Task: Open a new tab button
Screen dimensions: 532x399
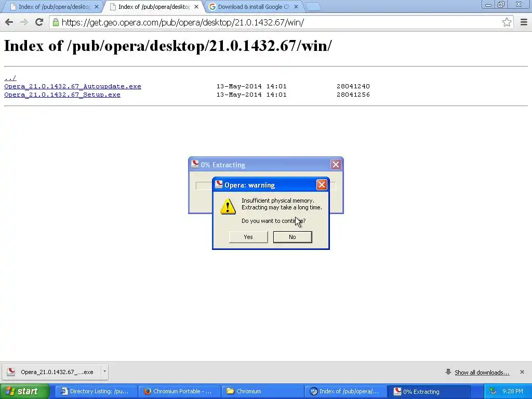Action: click(x=313, y=7)
